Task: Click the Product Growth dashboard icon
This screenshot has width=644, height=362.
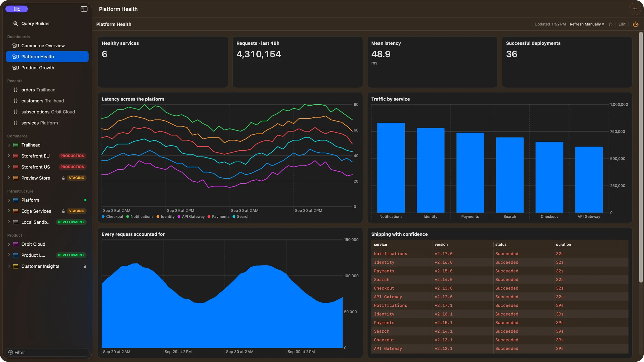Action: pos(15,68)
